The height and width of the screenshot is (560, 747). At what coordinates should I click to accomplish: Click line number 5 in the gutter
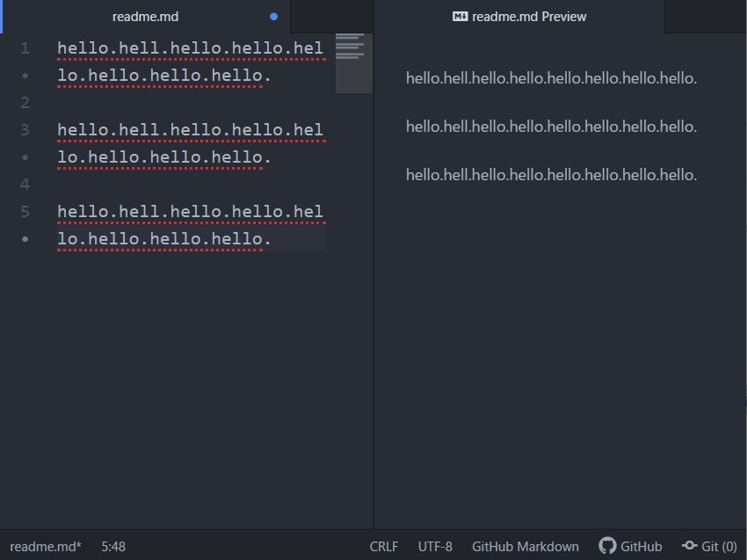coord(25,211)
